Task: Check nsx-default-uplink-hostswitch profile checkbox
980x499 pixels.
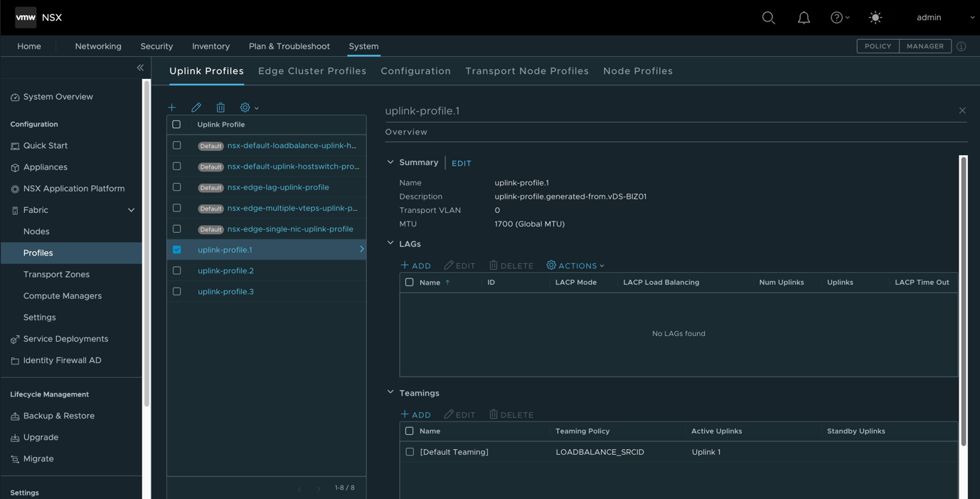Action: point(176,166)
